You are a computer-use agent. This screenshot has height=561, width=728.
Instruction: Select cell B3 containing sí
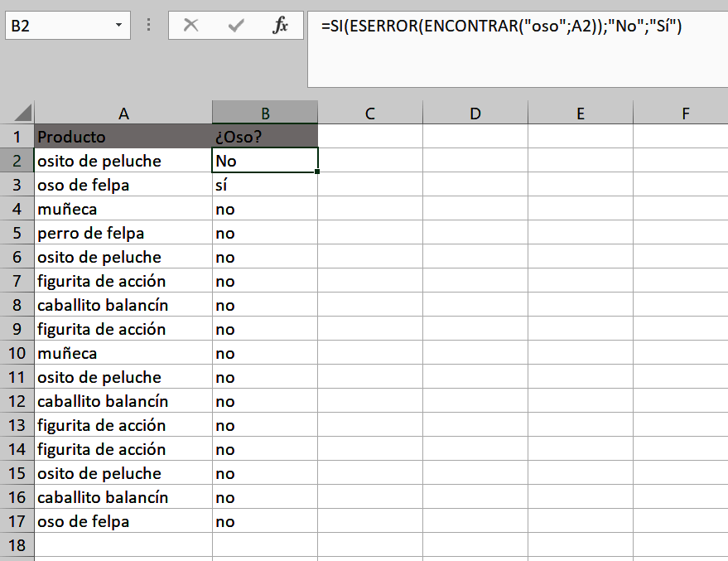click(x=264, y=185)
